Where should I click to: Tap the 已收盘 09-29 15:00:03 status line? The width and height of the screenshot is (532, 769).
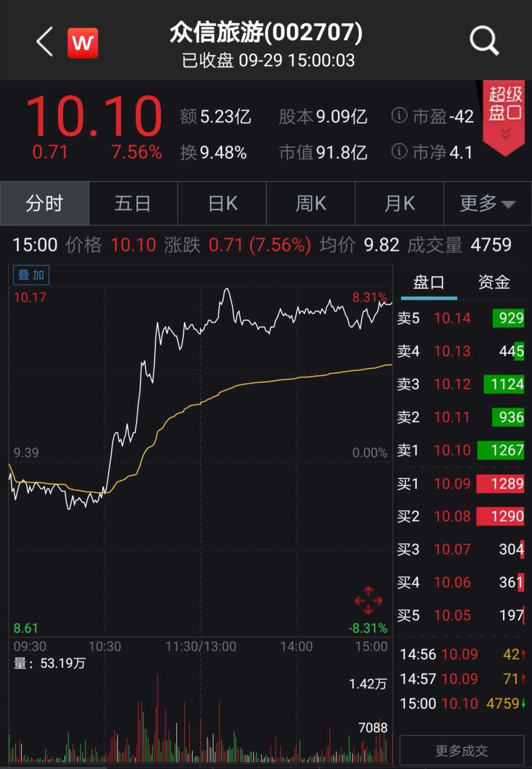[x=268, y=61]
